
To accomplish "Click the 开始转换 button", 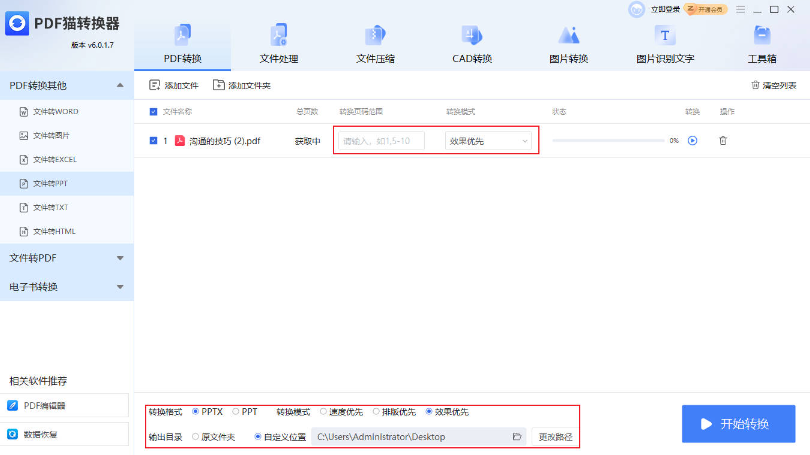I will click(x=739, y=424).
